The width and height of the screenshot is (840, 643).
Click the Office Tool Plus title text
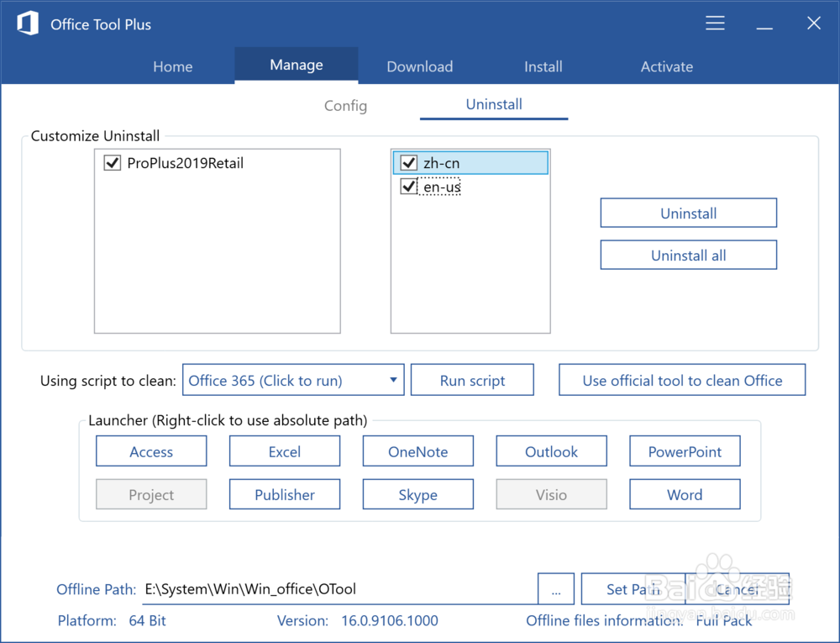tap(101, 24)
